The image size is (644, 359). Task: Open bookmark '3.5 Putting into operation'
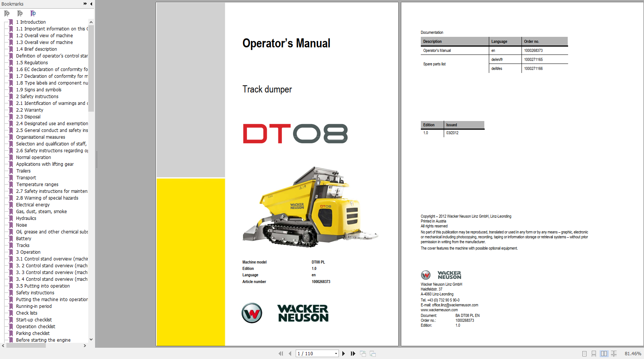click(x=43, y=286)
